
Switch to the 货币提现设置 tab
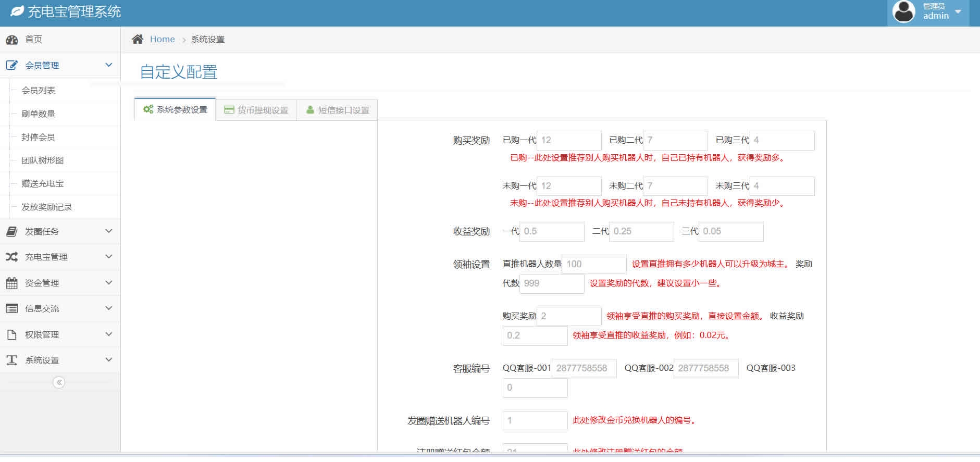(x=256, y=110)
